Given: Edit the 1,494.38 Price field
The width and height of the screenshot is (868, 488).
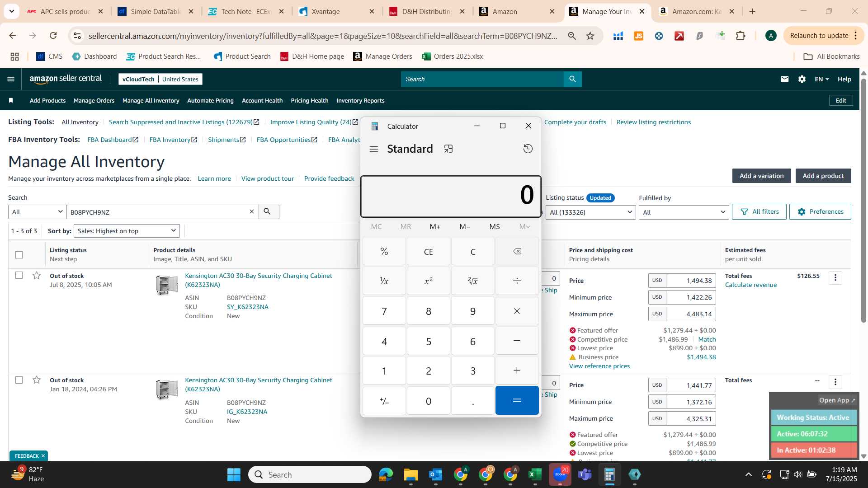Looking at the screenshot, I should click(x=691, y=281).
